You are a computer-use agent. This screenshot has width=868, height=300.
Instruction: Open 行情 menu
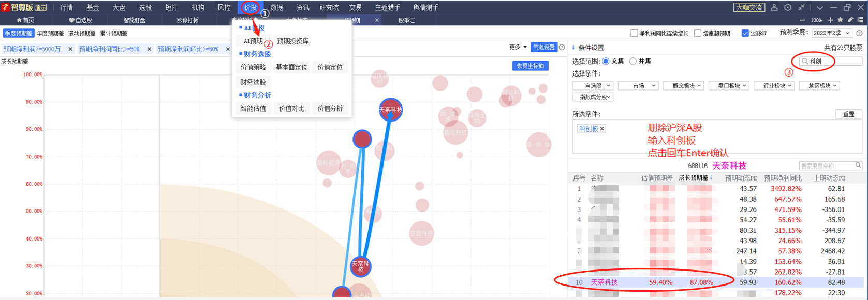click(66, 7)
